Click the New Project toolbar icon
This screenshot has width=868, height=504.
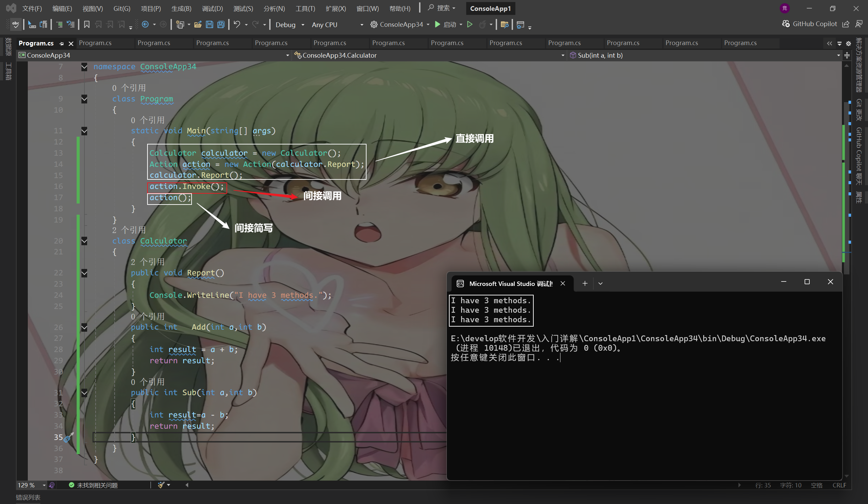[180, 24]
